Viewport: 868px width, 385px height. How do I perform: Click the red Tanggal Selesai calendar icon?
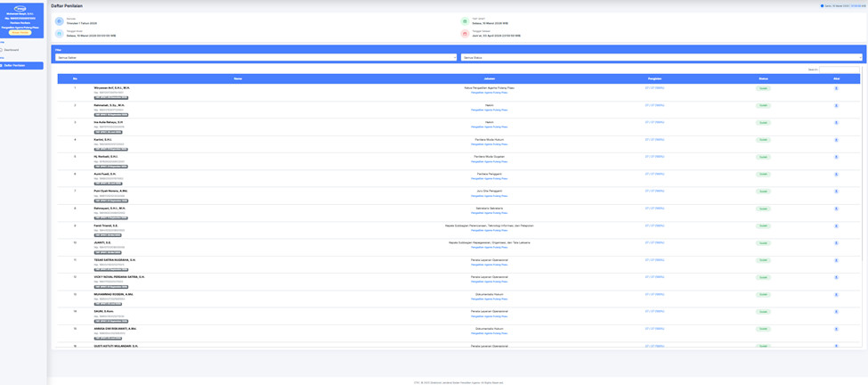coord(465,34)
